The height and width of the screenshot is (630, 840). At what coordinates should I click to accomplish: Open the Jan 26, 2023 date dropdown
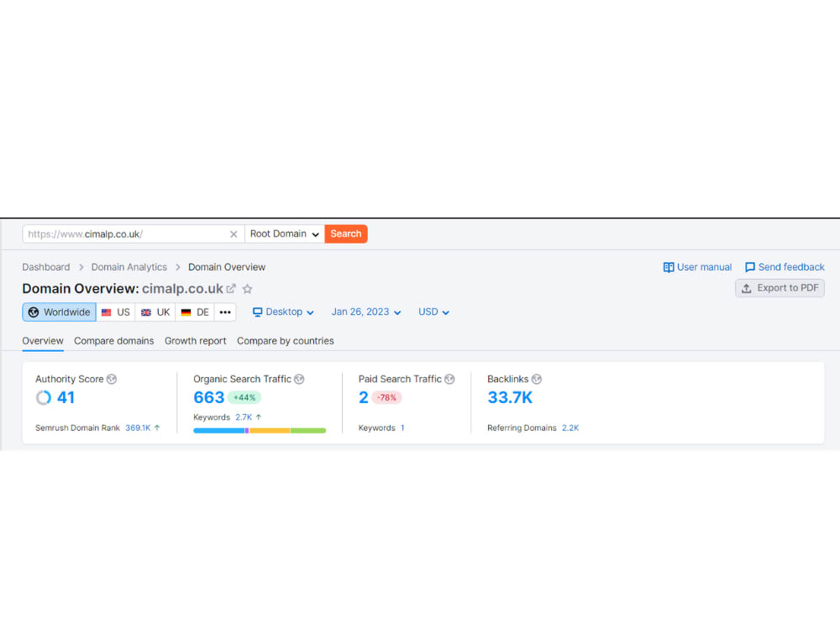click(366, 312)
